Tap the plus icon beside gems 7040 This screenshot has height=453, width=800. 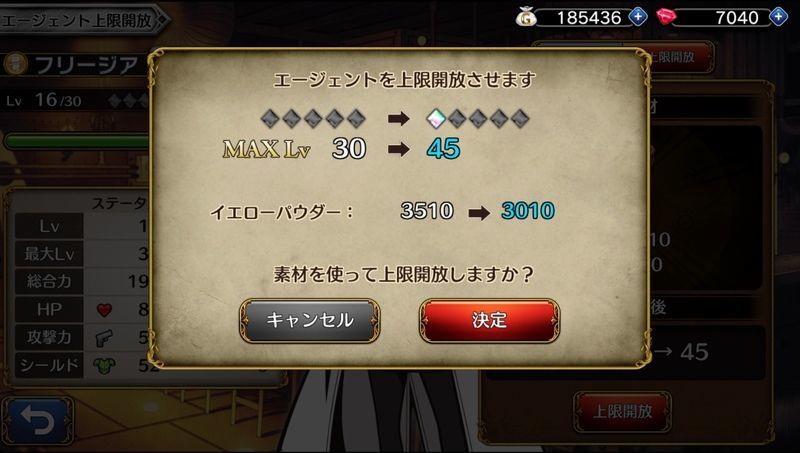tap(778, 17)
